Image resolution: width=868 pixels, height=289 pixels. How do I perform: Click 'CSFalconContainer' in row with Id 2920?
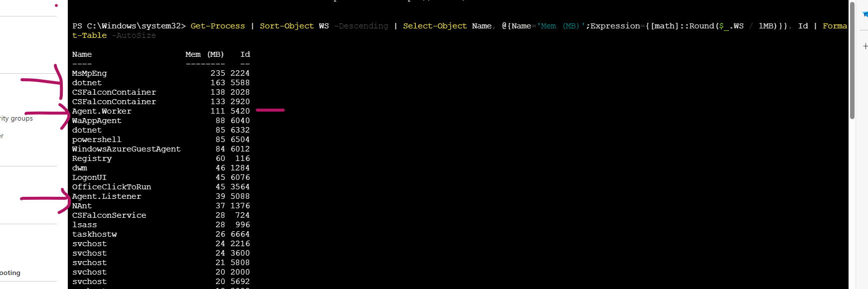point(114,102)
